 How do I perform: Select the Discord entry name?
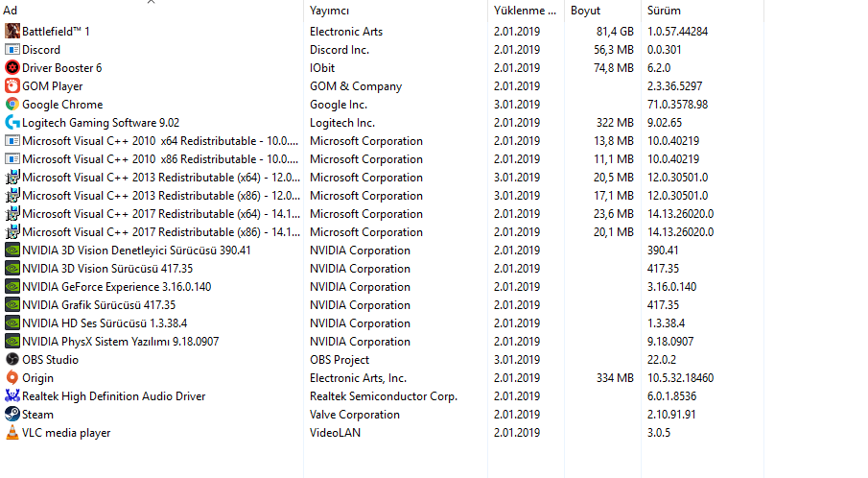pyautogui.click(x=41, y=50)
